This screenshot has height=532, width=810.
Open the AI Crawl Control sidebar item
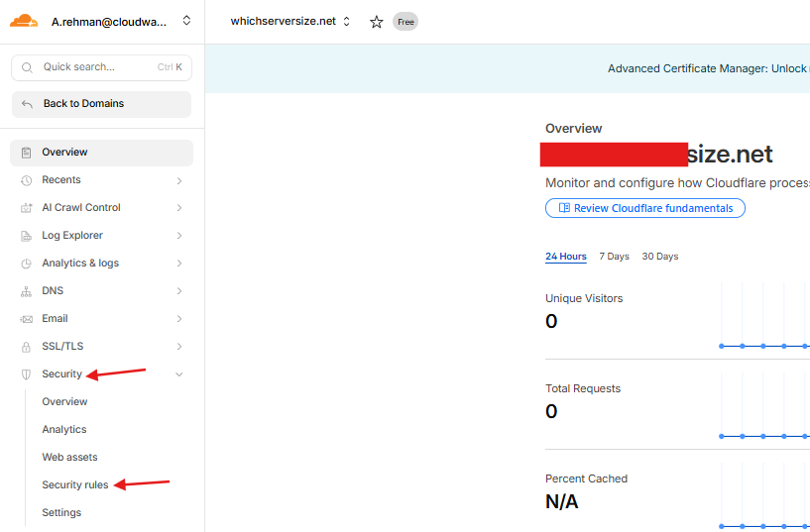[101, 208]
